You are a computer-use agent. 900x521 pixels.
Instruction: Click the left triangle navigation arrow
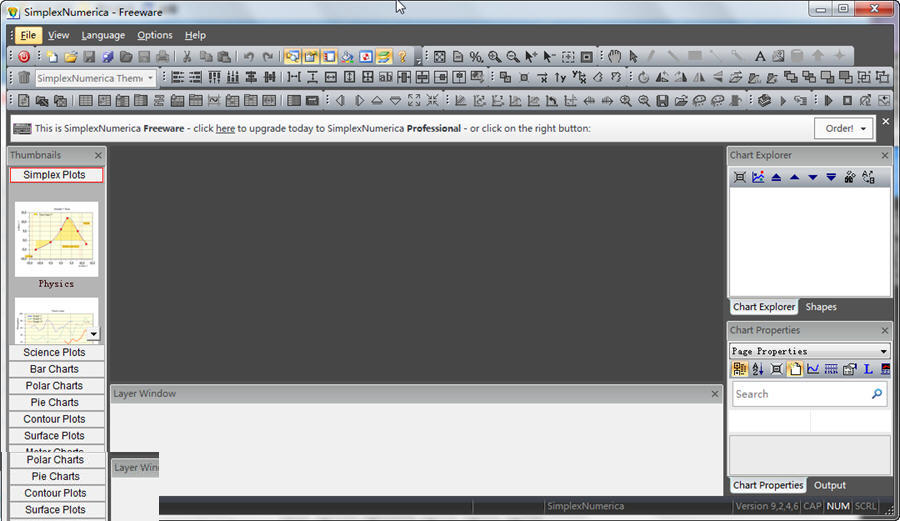[340, 100]
